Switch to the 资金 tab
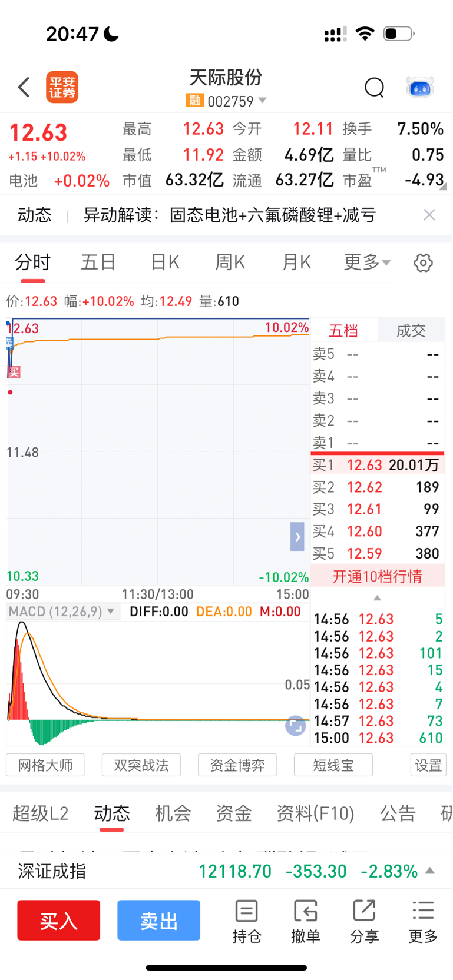This screenshot has width=453, height=980. 234,813
